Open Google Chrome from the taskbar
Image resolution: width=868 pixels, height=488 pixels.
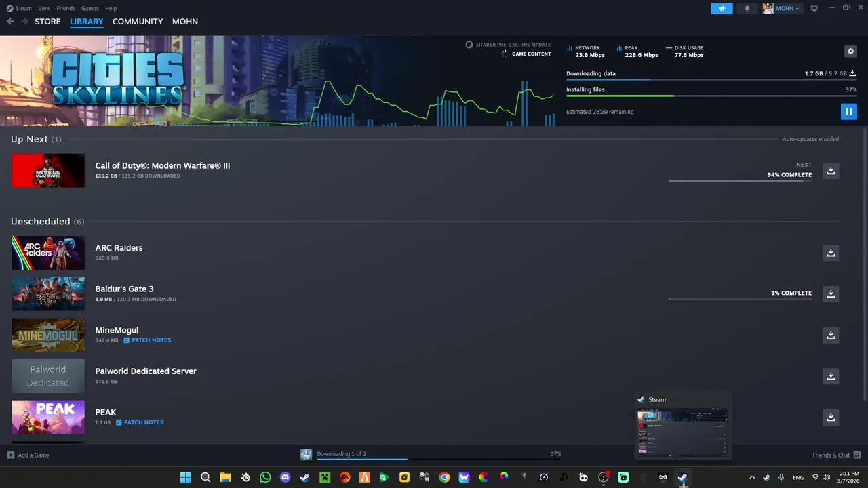[444, 477]
